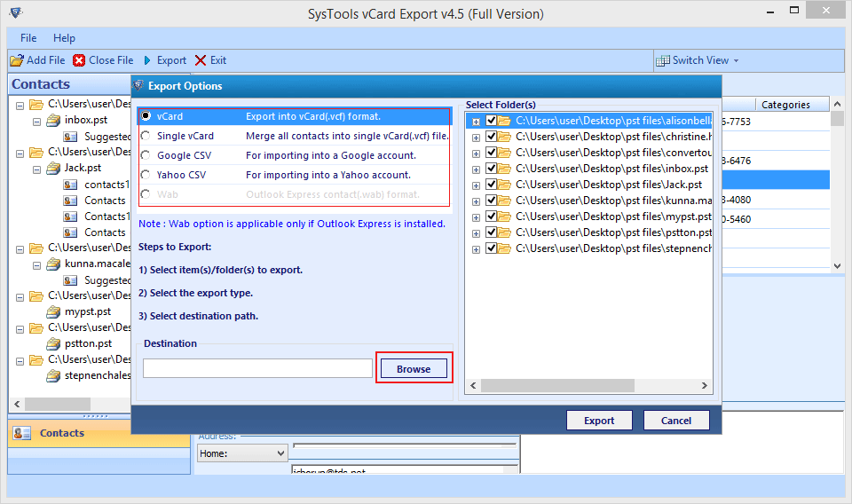Click the kunna.macale pst file icon
This screenshot has height=504, width=852.
(x=53, y=264)
